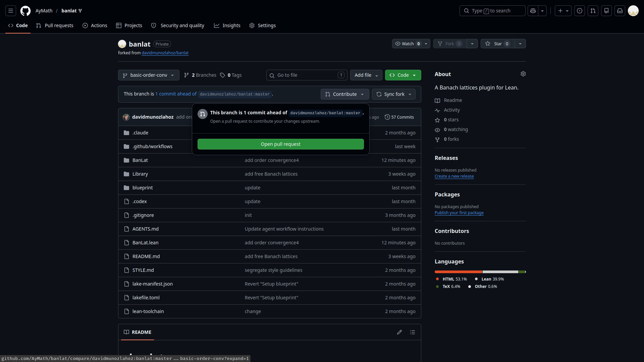Click the Lean 39.9% language legend entry
This screenshot has width=644, height=362.
[489, 279]
